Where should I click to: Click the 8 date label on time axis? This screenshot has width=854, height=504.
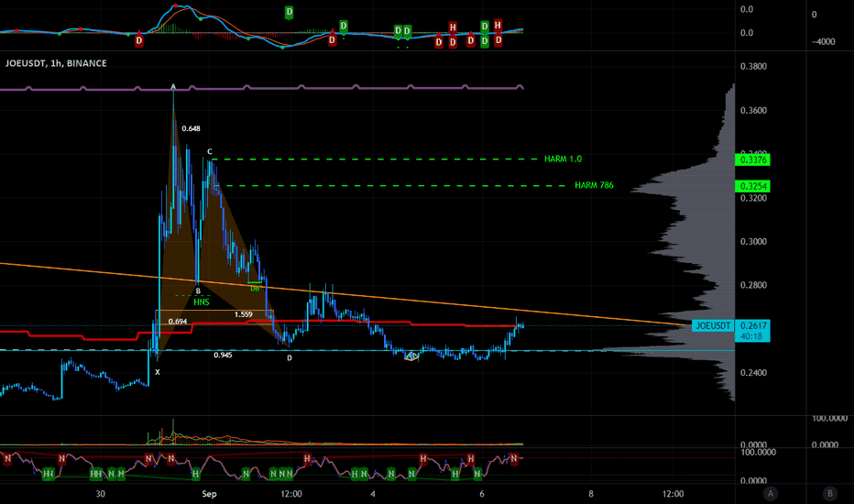[x=591, y=494]
